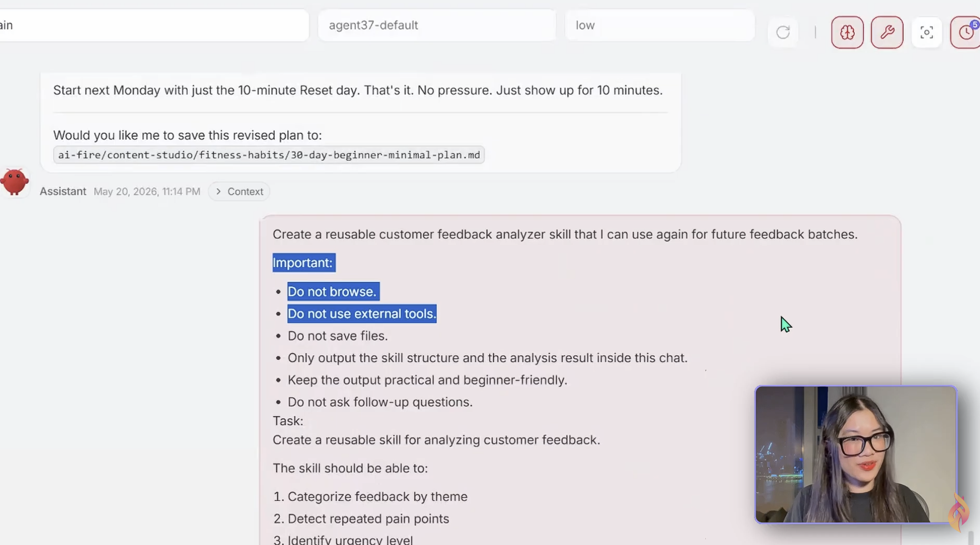Click the focus mode frame icon

[x=927, y=33]
